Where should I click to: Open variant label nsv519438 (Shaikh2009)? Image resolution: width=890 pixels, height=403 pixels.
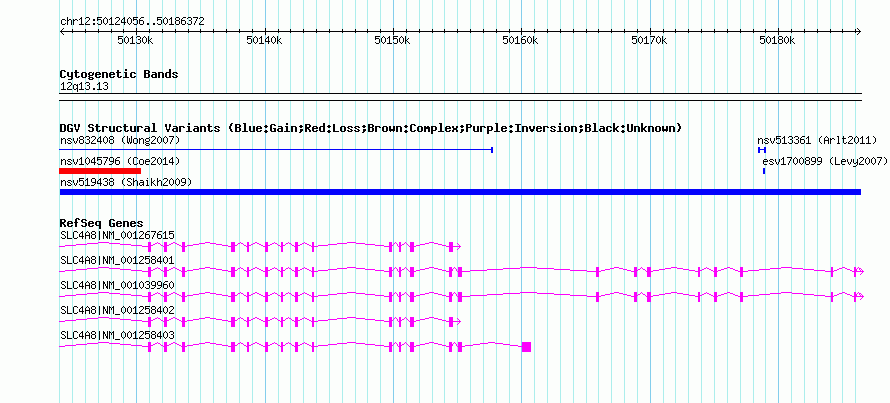coord(126,182)
